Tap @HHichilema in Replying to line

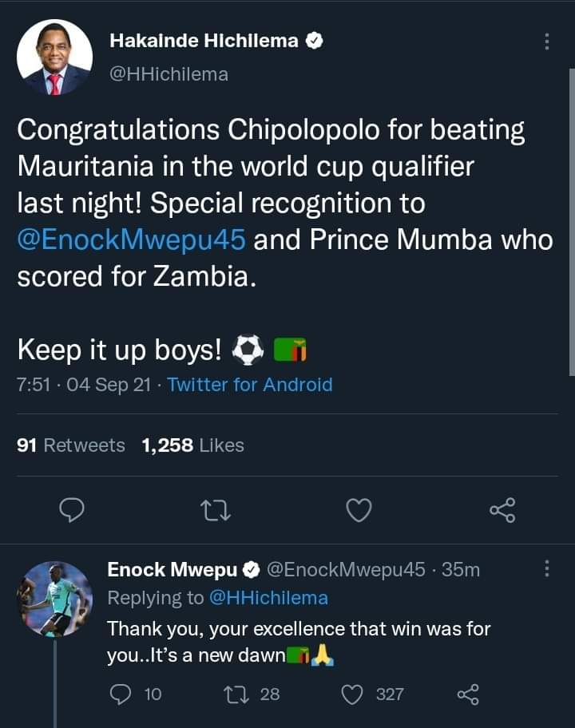point(268,597)
